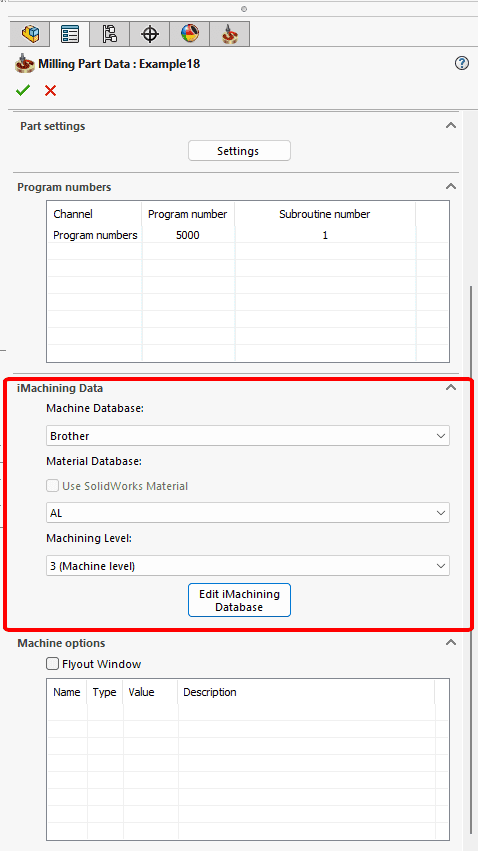Collapse the Program numbers section

pyautogui.click(x=450, y=186)
